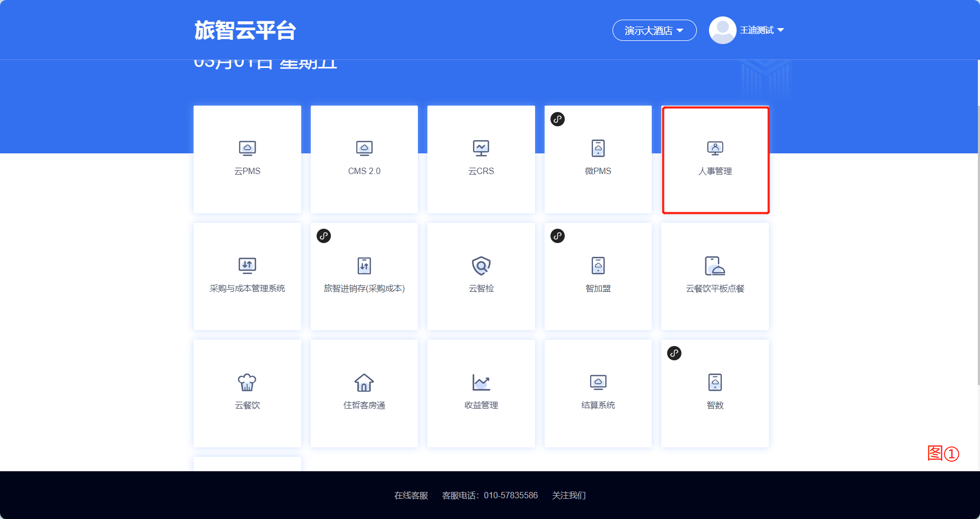Open the 住哲客房通 house icon

pos(364,382)
